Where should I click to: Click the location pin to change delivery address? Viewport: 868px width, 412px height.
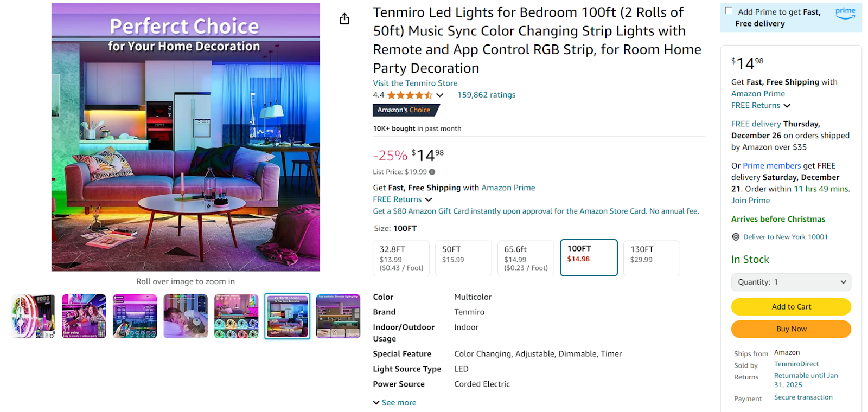pos(736,237)
